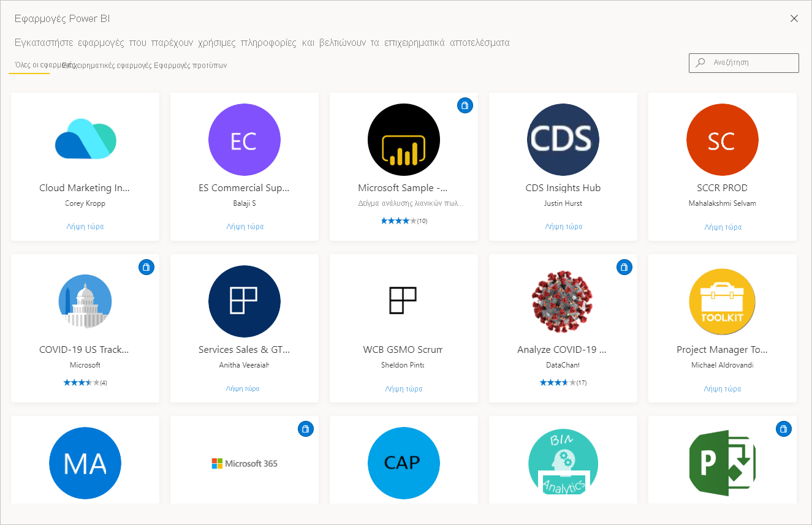Click the CDS Insights Hub logo
This screenshot has height=525, width=812.
[563, 140]
